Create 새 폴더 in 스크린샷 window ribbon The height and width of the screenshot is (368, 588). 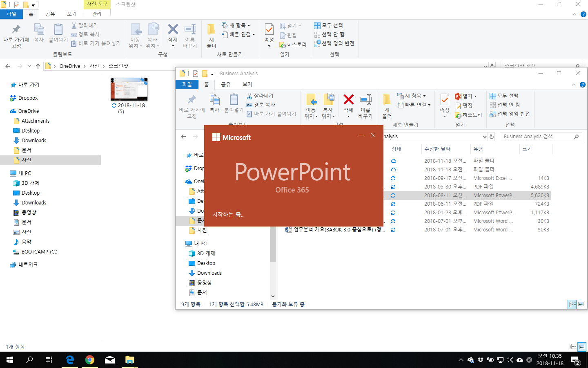tap(212, 36)
